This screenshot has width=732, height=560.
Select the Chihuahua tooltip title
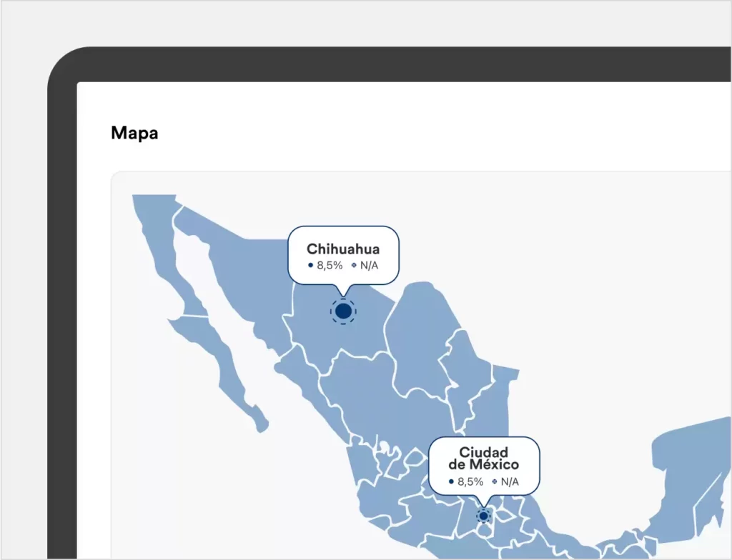point(343,249)
